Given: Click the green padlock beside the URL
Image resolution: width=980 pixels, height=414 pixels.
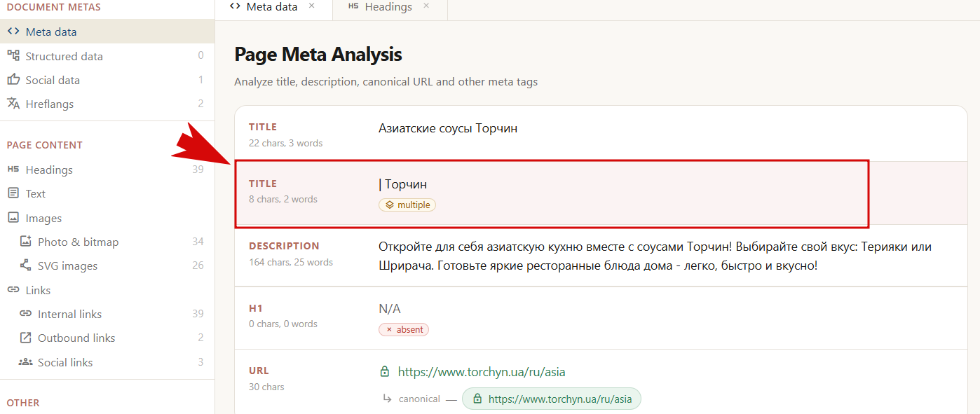Looking at the screenshot, I should (384, 372).
